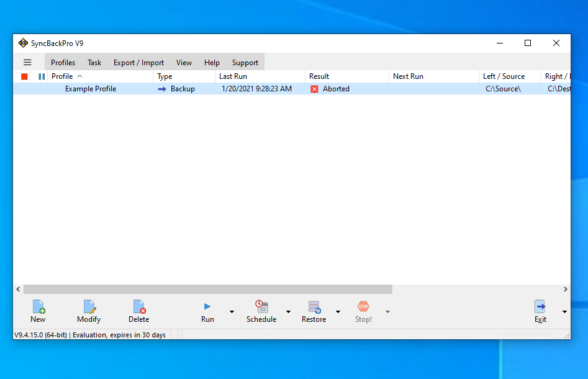588x379 pixels.
Task: Click the version and evaluation status text
Action: point(90,335)
